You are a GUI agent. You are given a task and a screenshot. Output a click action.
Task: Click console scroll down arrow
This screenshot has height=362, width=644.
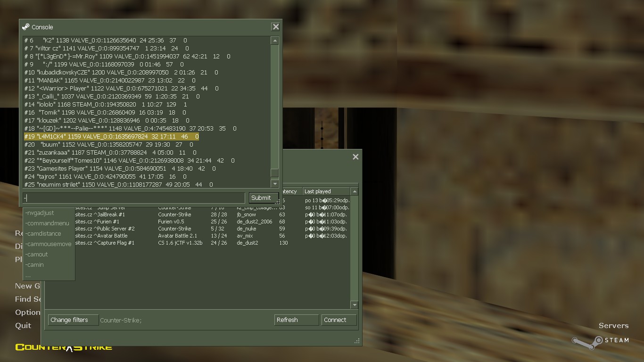tap(274, 183)
